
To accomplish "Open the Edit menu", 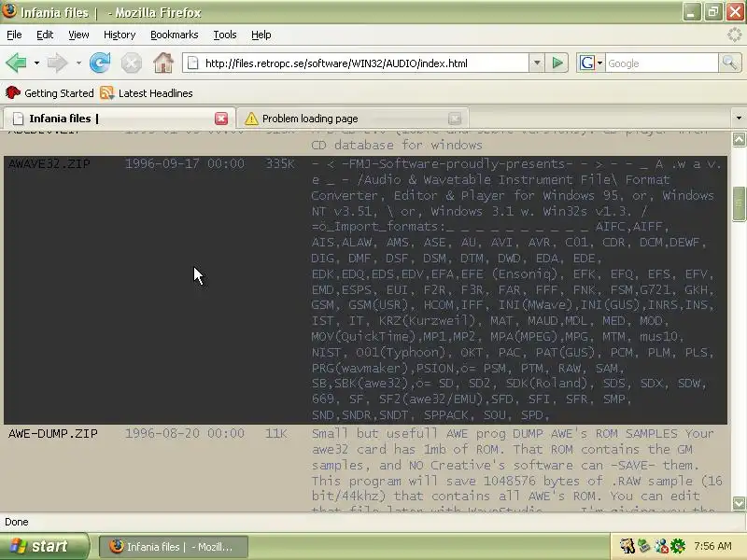I will [x=45, y=35].
